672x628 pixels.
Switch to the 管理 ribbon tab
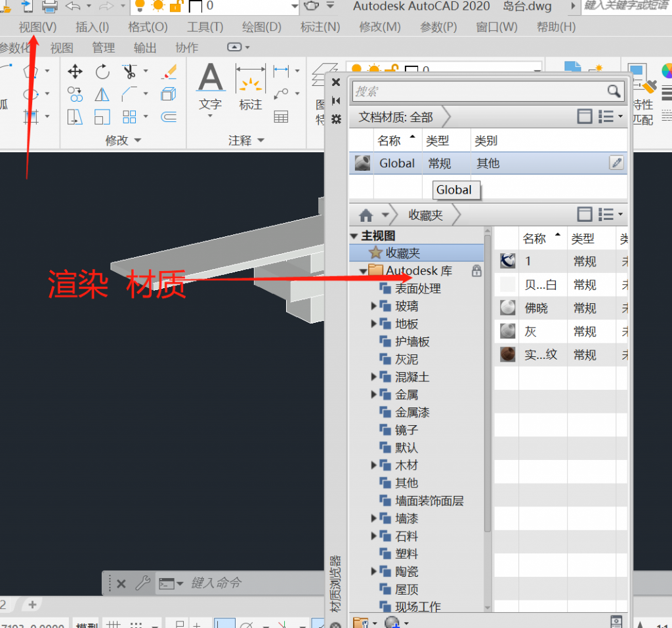(x=103, y=48)
